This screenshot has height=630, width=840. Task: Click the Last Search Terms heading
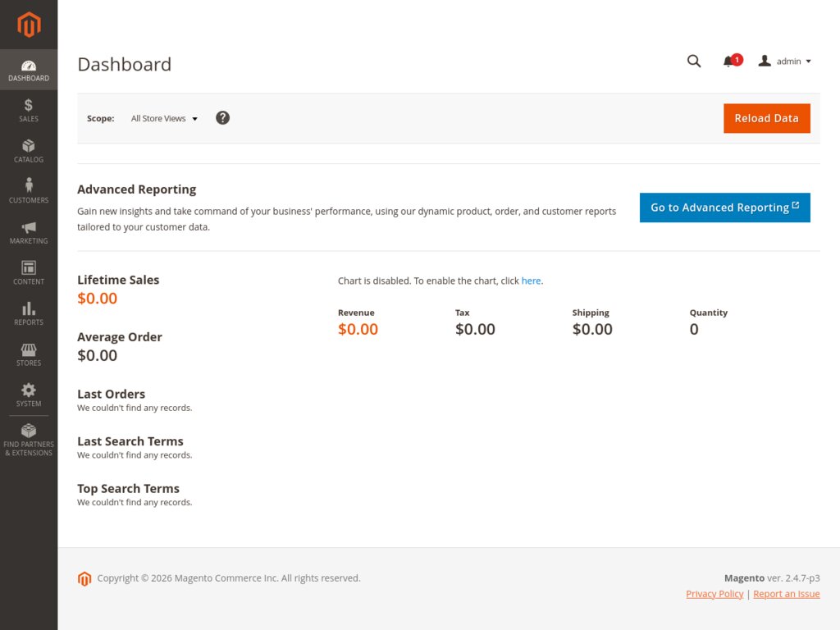[x=130, y=441]
